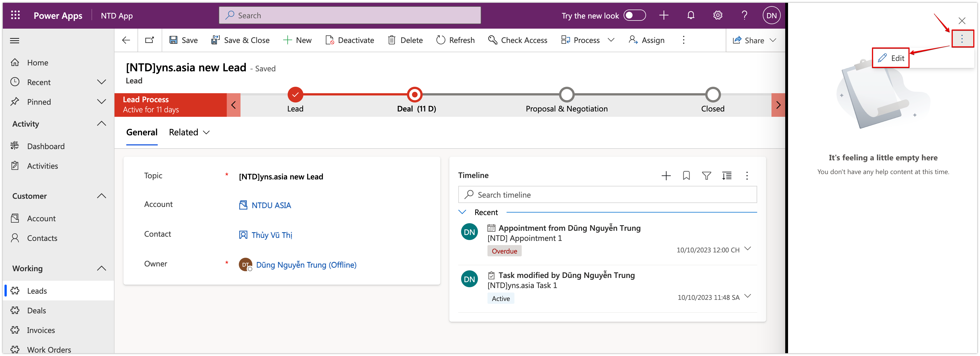
Task: Click the Refresh record icon
Action: [441, 40]
